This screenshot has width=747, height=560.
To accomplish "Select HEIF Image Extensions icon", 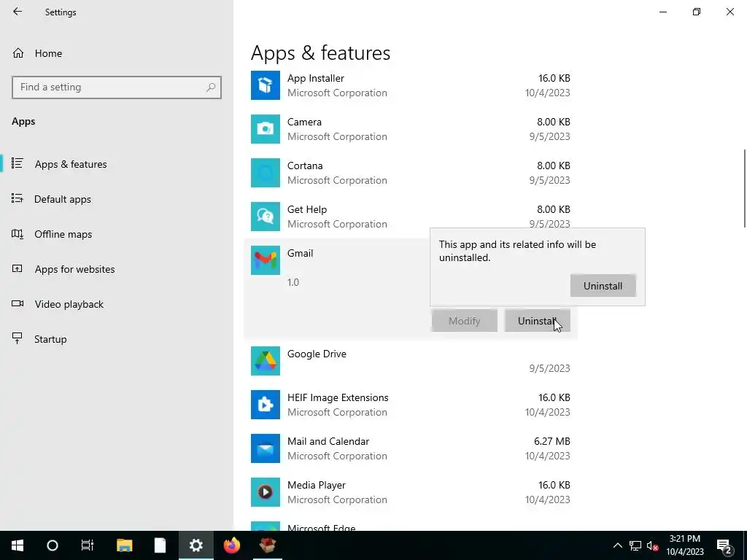I will [x=266, y=405].
